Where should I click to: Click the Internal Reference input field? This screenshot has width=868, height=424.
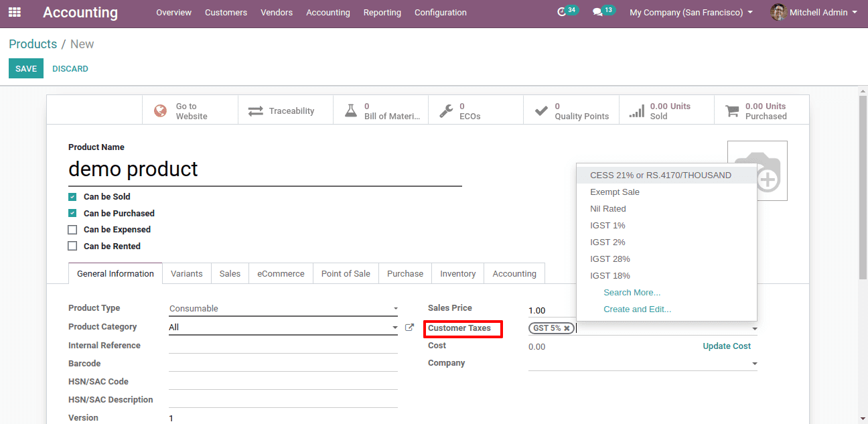tap(283, 346)
